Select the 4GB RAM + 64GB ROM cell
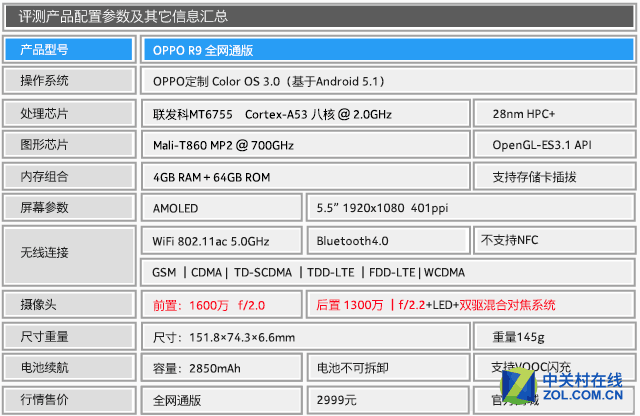640x416 pixels. 305,177
